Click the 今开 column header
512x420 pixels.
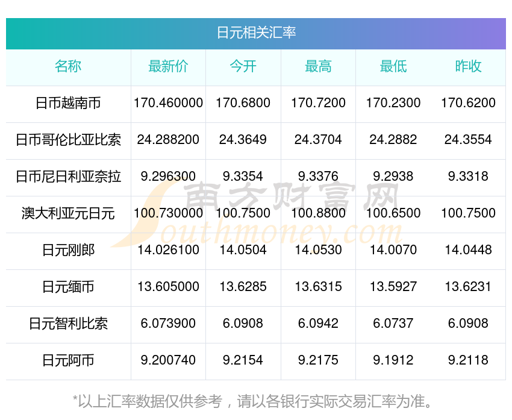point(243,67)
